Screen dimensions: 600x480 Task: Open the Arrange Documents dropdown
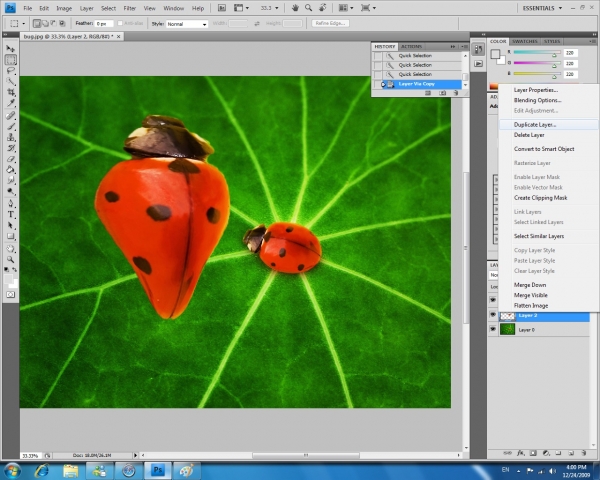(x=346, y=8)
